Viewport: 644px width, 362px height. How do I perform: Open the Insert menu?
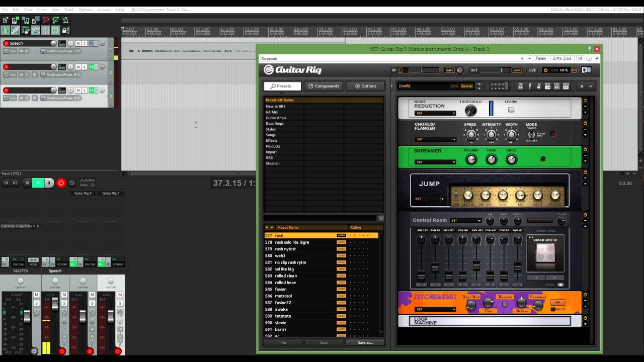coord(42,10)
